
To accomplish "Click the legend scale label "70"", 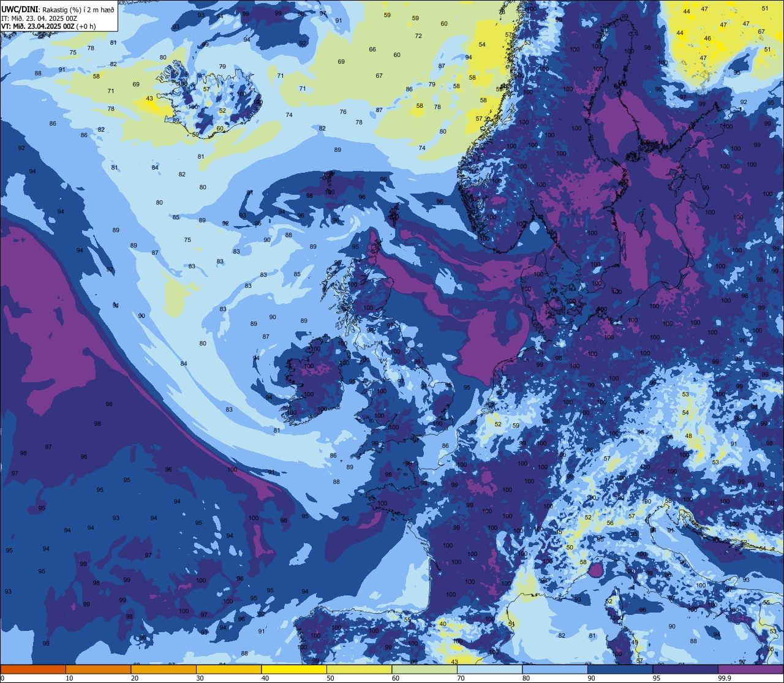I will tap(461, 678).
